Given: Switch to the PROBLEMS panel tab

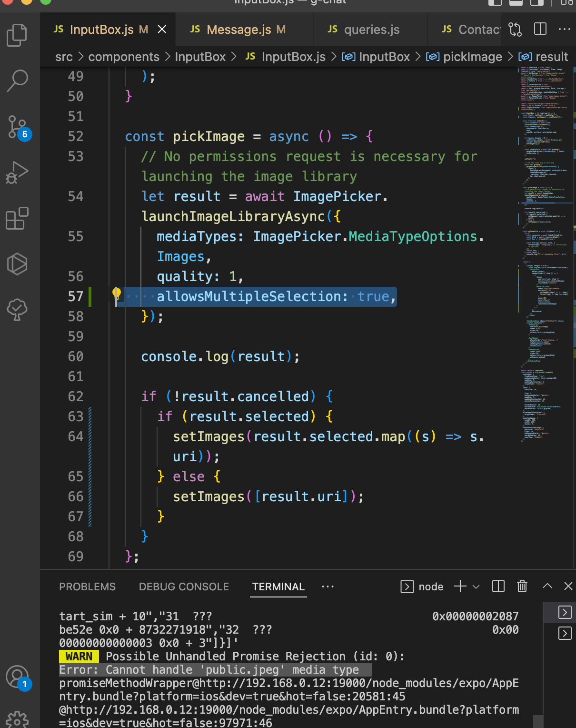Looking at the screenshot, I should click(x=88, y=586).
